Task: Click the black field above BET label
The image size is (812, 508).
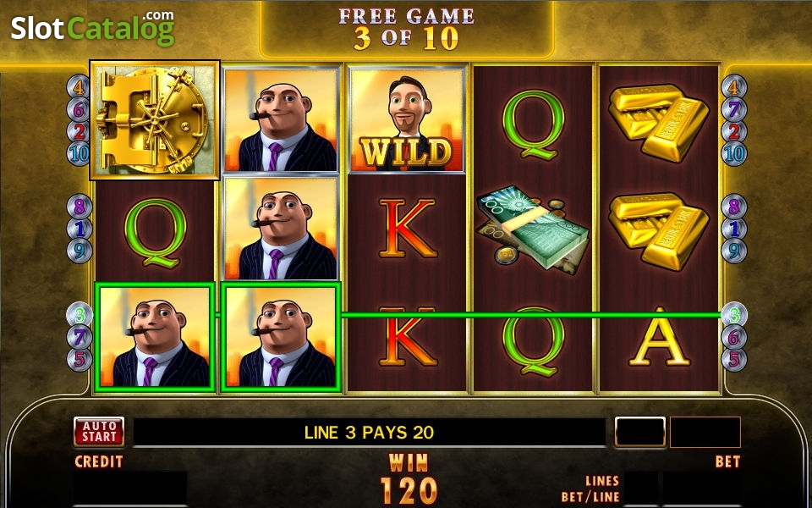Action: (705, 433)
